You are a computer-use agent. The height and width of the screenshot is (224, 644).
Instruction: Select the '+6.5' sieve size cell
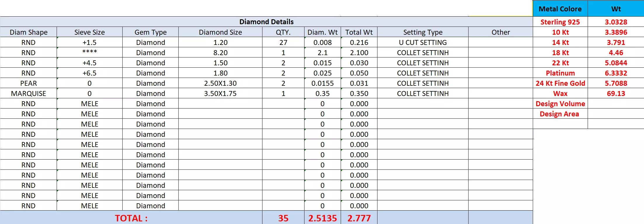[x=90, y=73]
